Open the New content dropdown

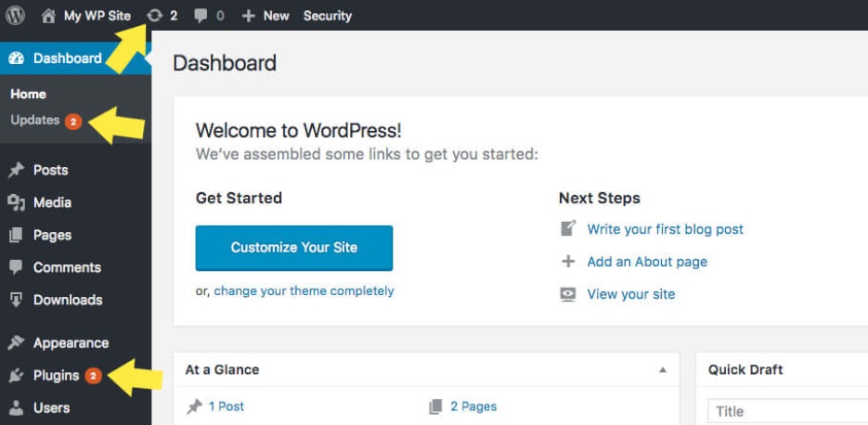click(266, 16)
